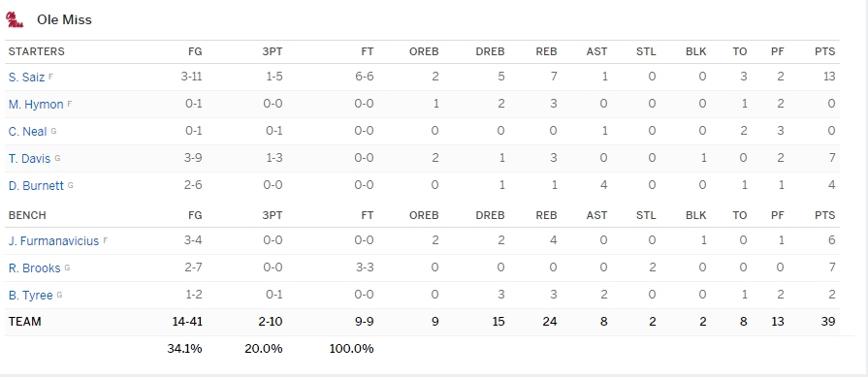Select R. Brooks player link
Viewport: 868px width, 377px height.
click(x=34, y=268)
